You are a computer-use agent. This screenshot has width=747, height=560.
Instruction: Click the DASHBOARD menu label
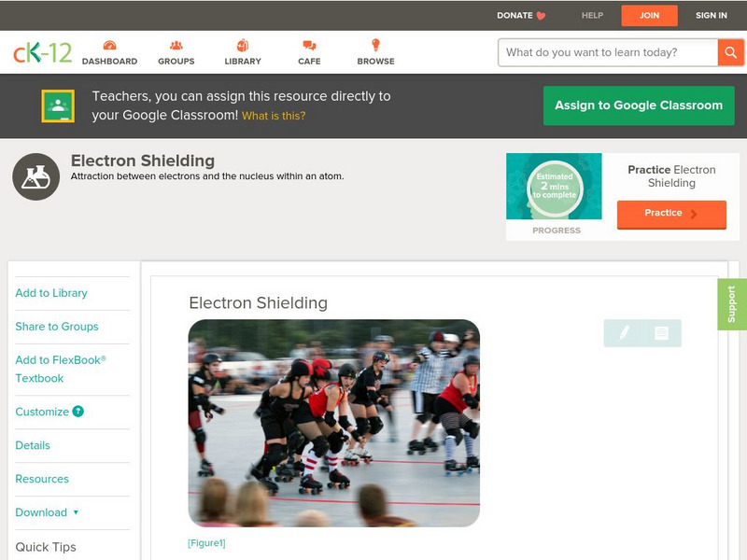pyautogui.click(x=109, y=62)
